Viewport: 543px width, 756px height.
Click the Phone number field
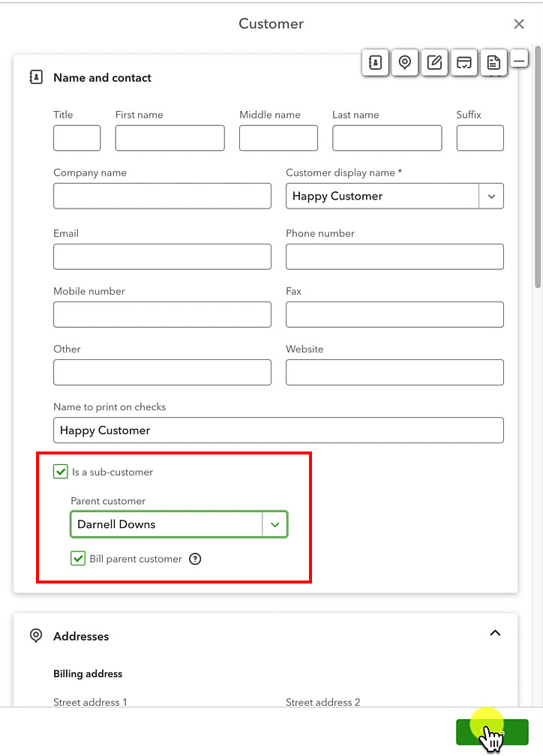[x=394, y=256]
